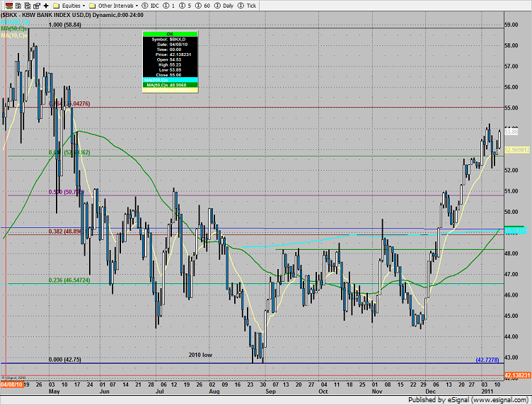The width and height of the screenshot is (532, 405).
Task: Click the May month label on time axis
Action: 54,392
